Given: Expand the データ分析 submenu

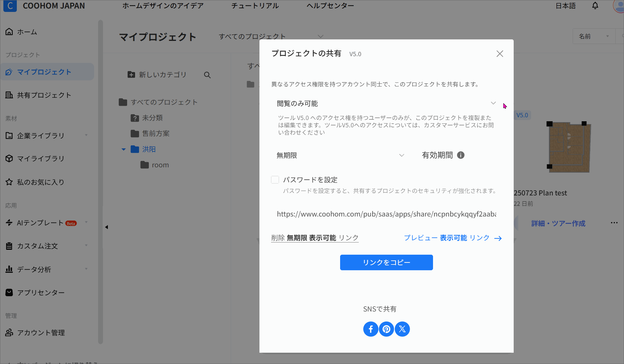Looking at the screenshot, I should (86, 269).
